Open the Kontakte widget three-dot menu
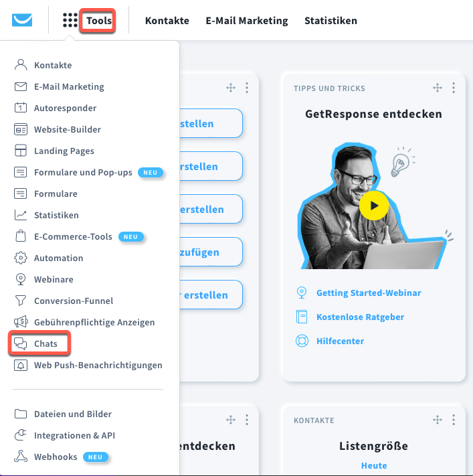The image size is (473, 476). coord(454,420)
